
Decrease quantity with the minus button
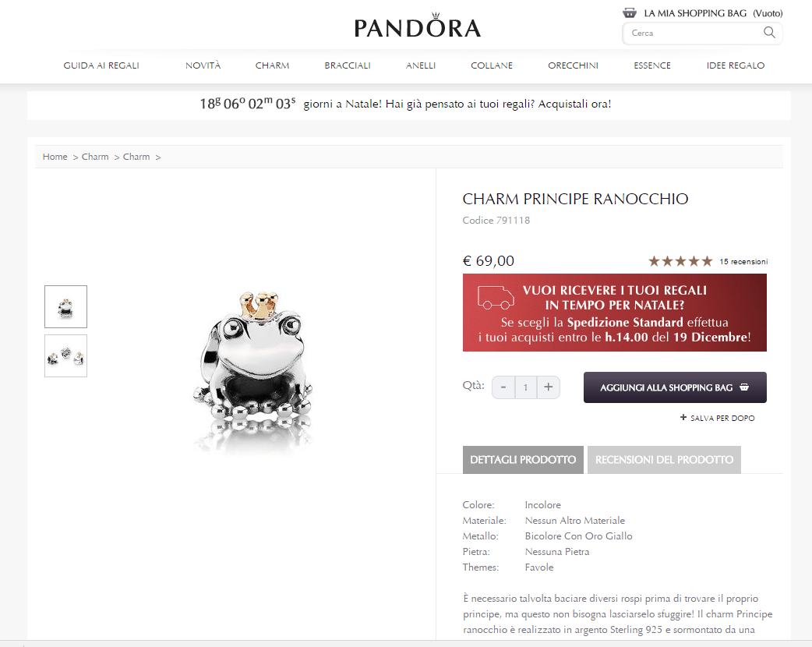click(x=503, y=387)
